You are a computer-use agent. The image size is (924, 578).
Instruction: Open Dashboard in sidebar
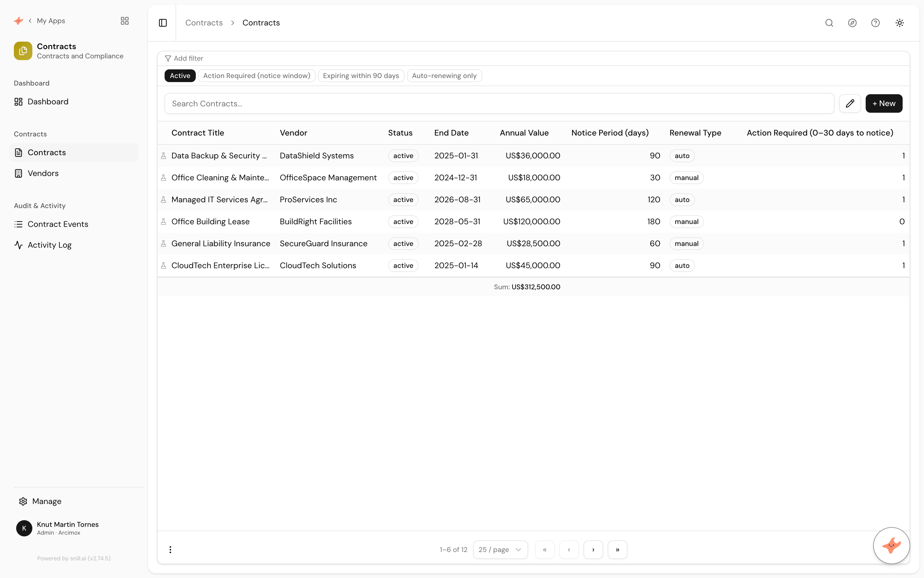[74, 102]
